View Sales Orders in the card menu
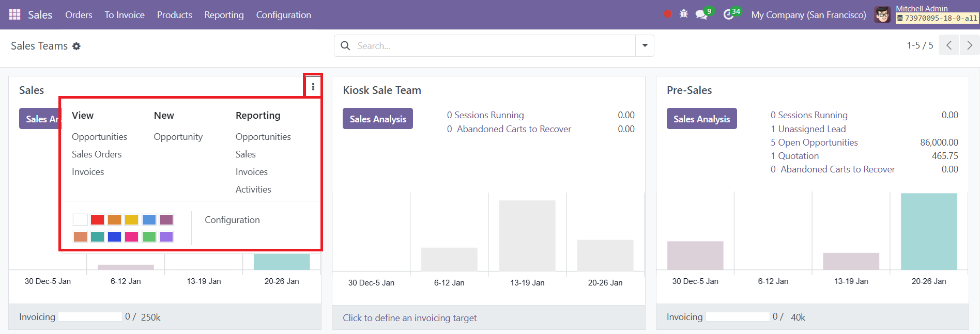 [x=97, y=154]
